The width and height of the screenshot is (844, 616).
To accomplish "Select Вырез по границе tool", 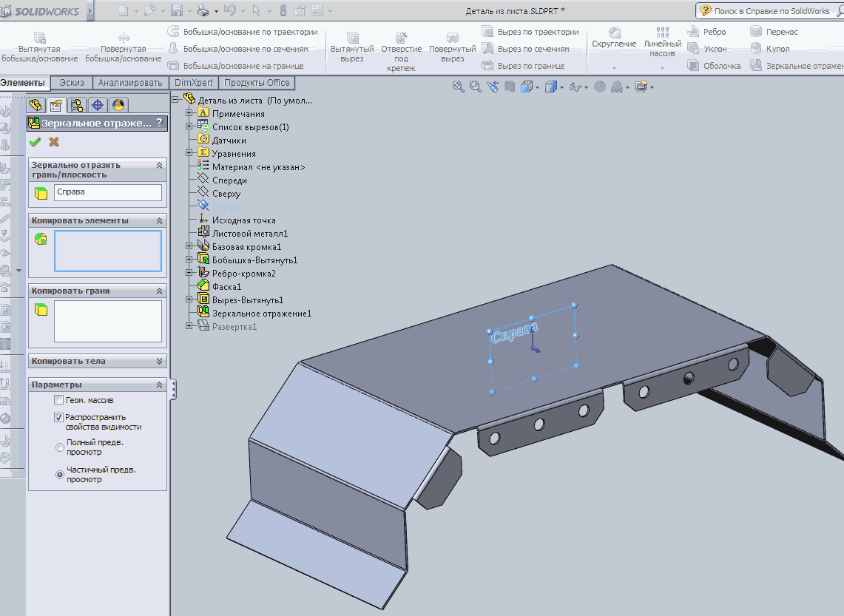I will 523,66.
